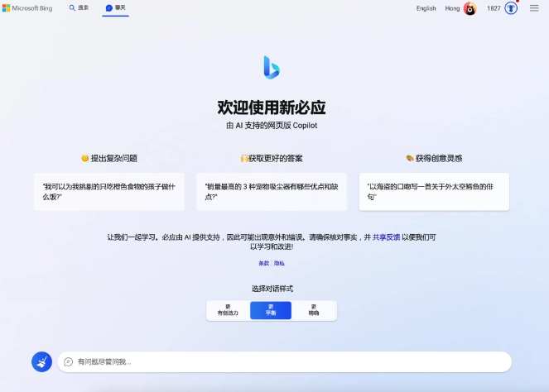View the 1827 rewards points
Image resolution: width=549 pixels, height=392 pixels.
[494, 8]
